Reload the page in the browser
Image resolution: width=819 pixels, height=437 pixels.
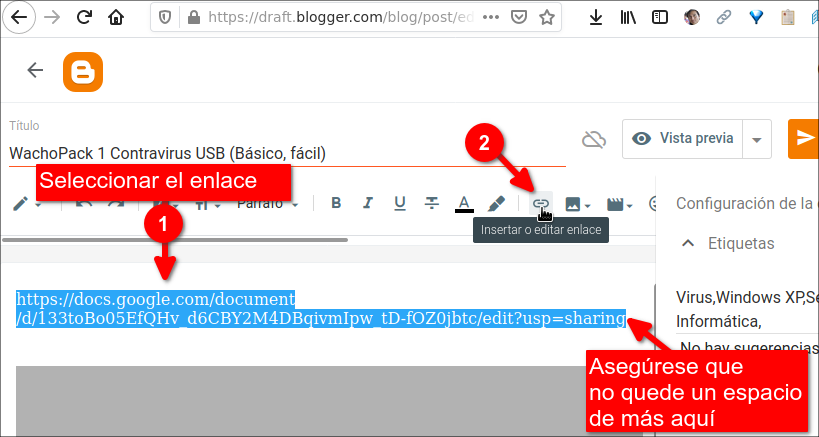(x=84, y=18)
